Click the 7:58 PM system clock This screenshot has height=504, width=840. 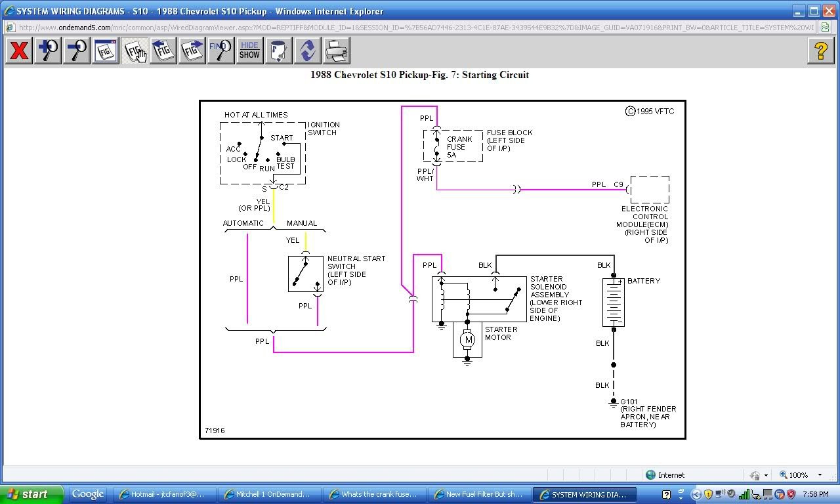click(816, 495)
